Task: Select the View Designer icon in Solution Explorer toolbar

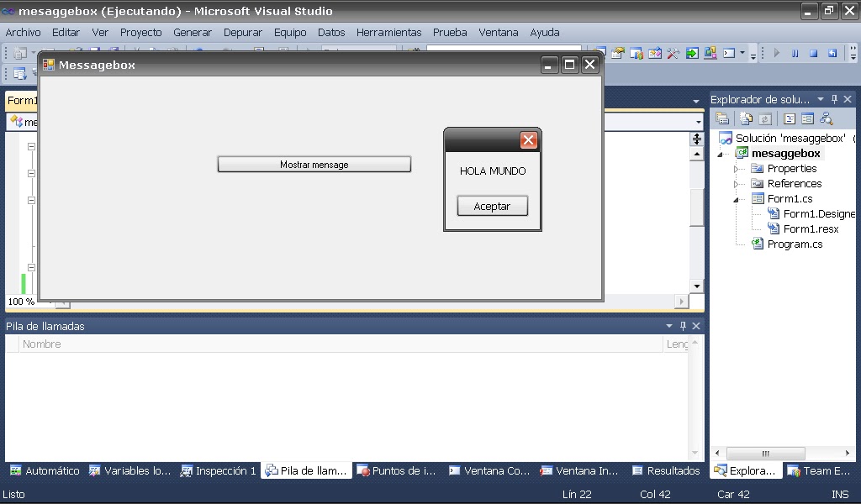Action: pyautogui.click(x=807, y=118)
